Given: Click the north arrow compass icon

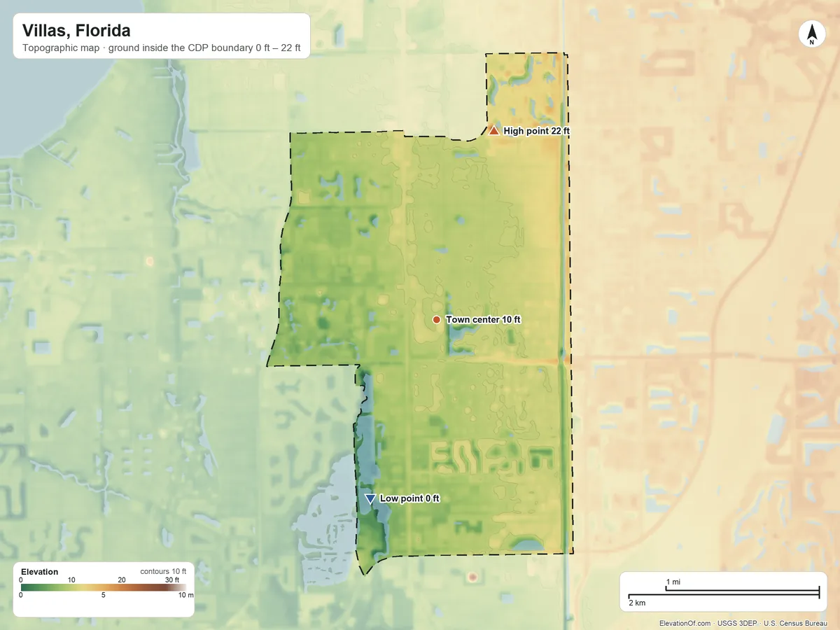Looking at the screenshot, I should [x=811, y=34].
